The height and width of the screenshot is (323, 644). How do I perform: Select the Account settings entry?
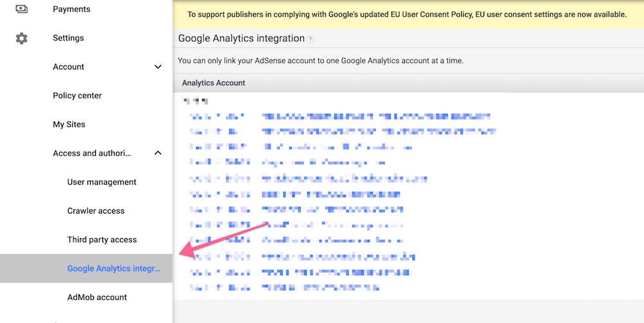pos(68,66)
